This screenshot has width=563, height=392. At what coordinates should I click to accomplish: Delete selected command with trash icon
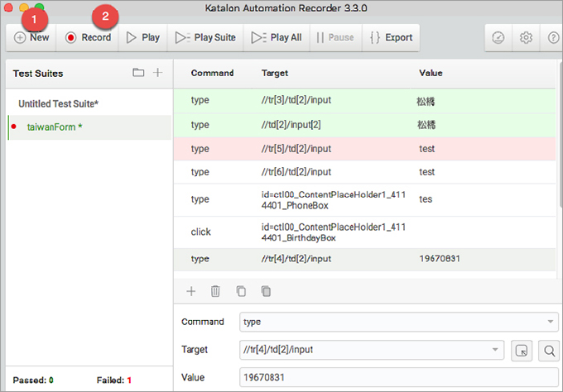tap(215, 291)
